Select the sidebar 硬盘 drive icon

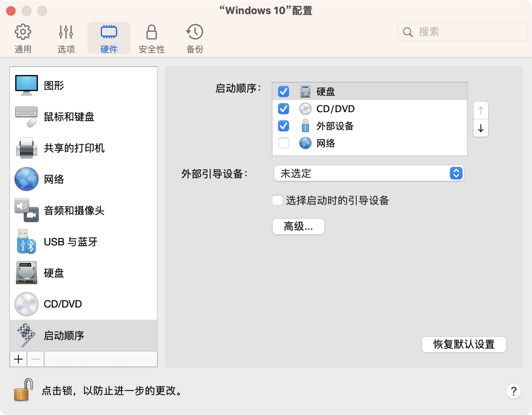click(x=27, y=273)
